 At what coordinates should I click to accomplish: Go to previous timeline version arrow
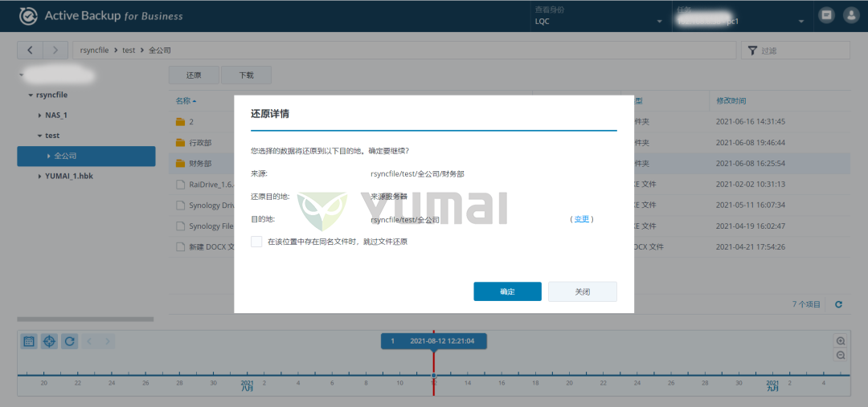point(90,341)
